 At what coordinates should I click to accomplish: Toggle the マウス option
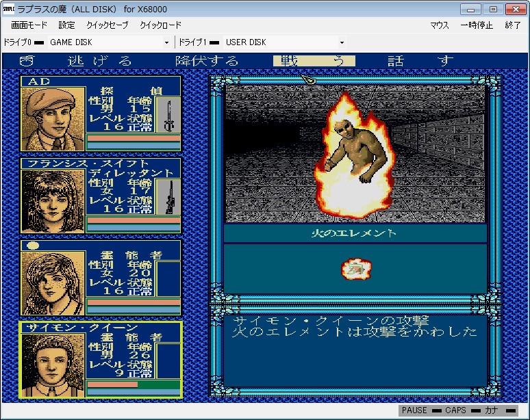click(x=440, y=25)
